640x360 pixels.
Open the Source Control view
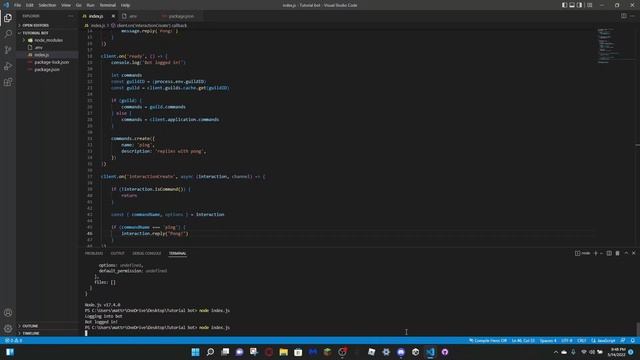point(8,50)
